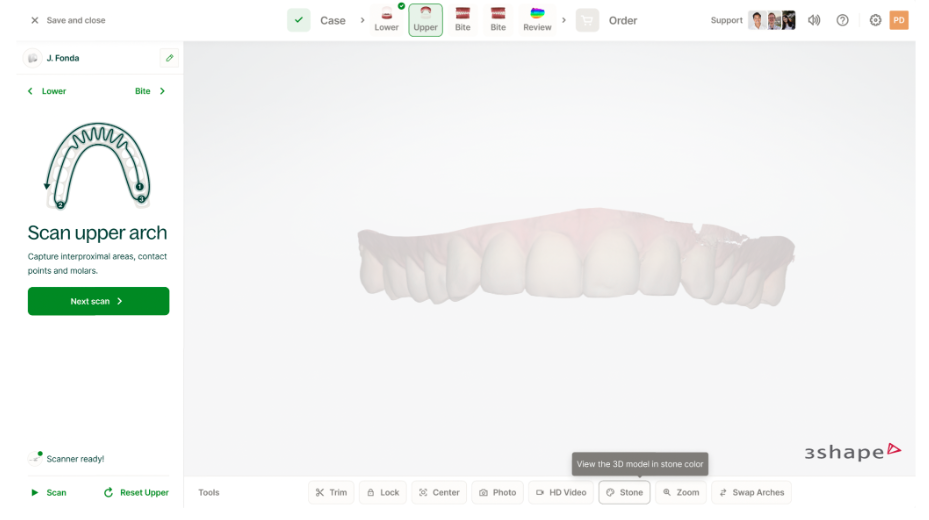The image size is (929, 520).
Task: Advance to Bite with right chevron
Action: click(162, 91)
